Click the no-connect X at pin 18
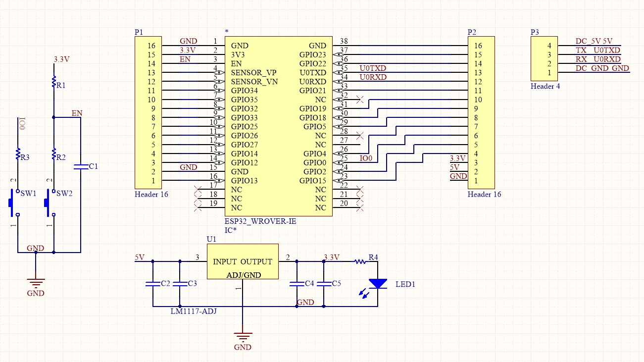The height and width of the screenshot is (362, 644). pos(198,199)
